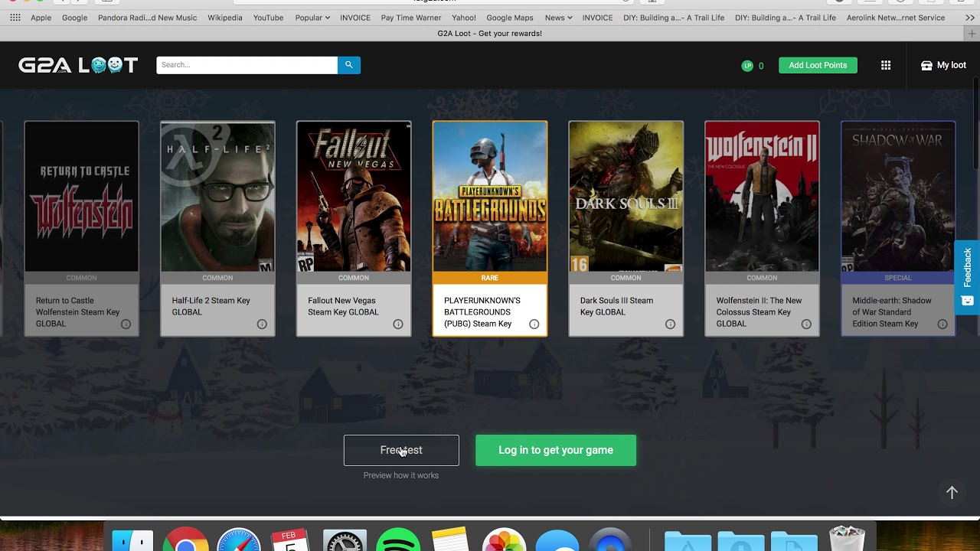Viewport: 980px width, 551px height.
Task: Show info for Return to Castle Wolfenstein
Action: click(x=126, y=324)
